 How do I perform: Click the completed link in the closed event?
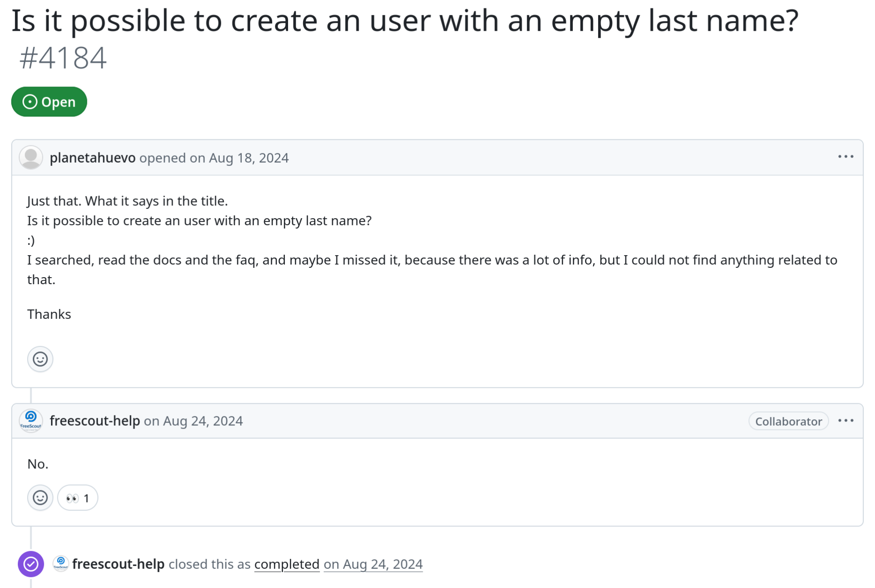[x=287, y=564]
